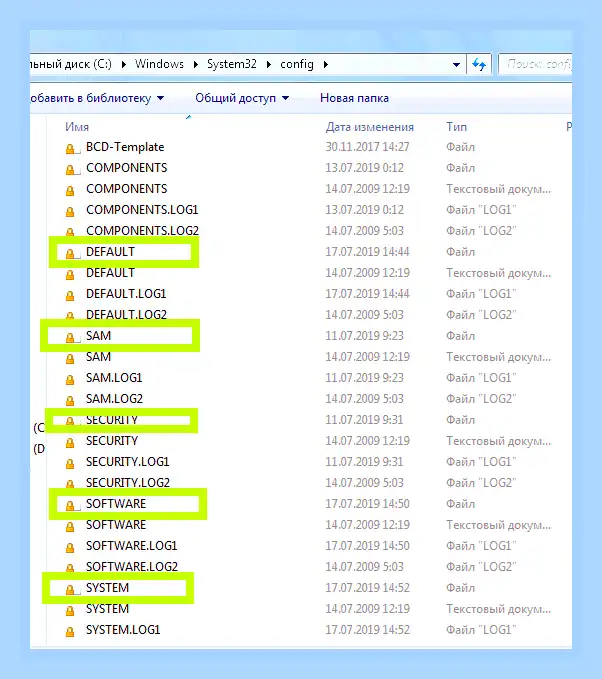This screenshot has height=679, width=602.
Task: Click date '11.07.2019 9:31' of SECURITY.LOG1
Action: (x=365, y=462)
